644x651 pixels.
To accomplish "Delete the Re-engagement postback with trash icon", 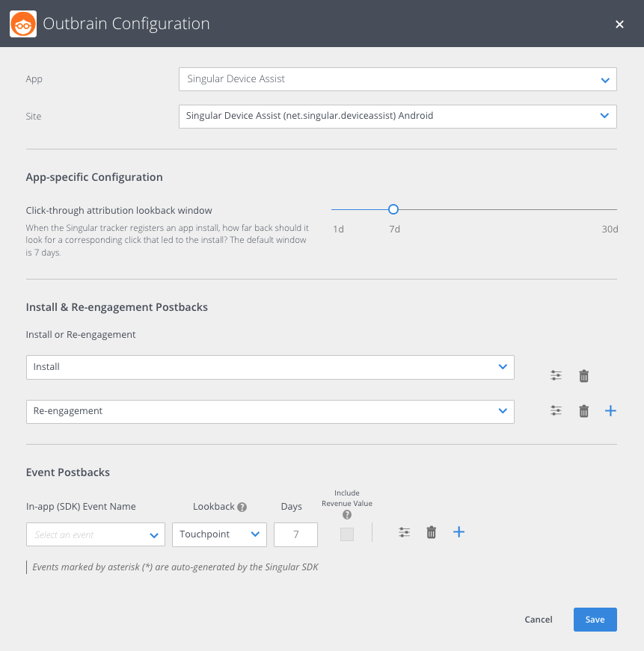I will point(583,411).
